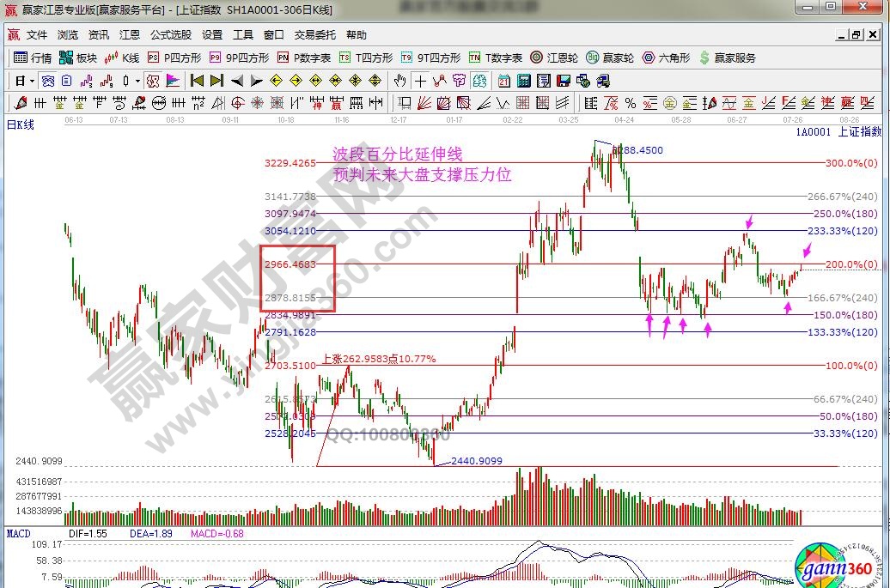Click the 200.0%(0) red extension line label

coord(850,264)
